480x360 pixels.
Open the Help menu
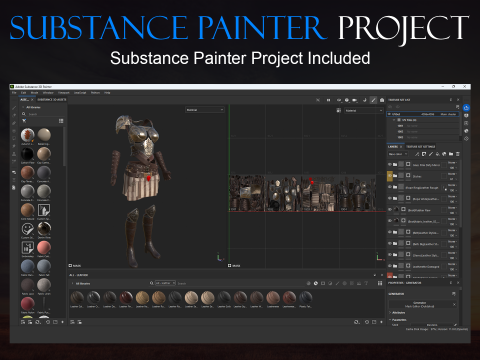click(x=107, y=93)
